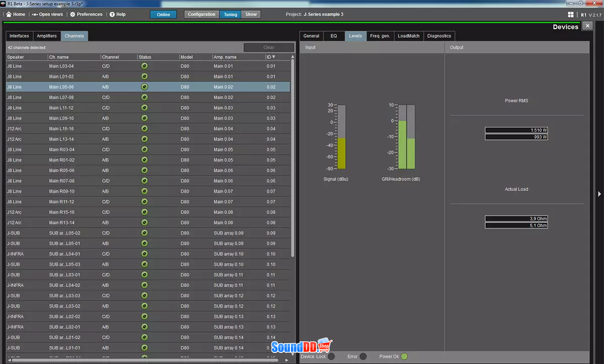Click the Device Lock indicator
This screenshot has width=604, height=364.
(x=331, y=356)
